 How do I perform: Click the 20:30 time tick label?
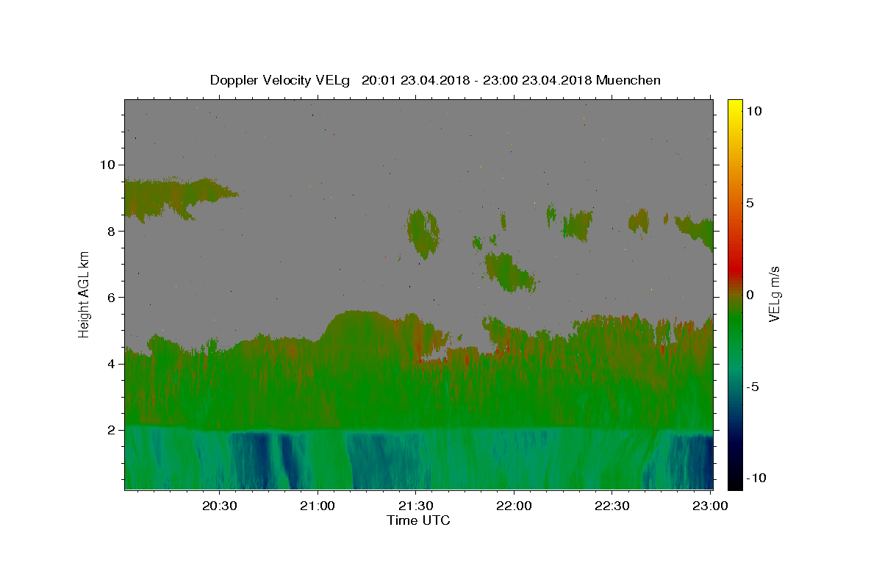220,506
